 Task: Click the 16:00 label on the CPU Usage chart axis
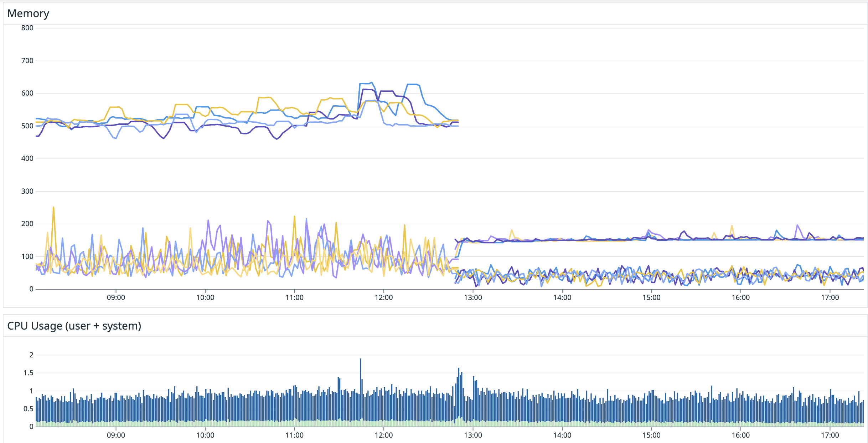(740, 435)
